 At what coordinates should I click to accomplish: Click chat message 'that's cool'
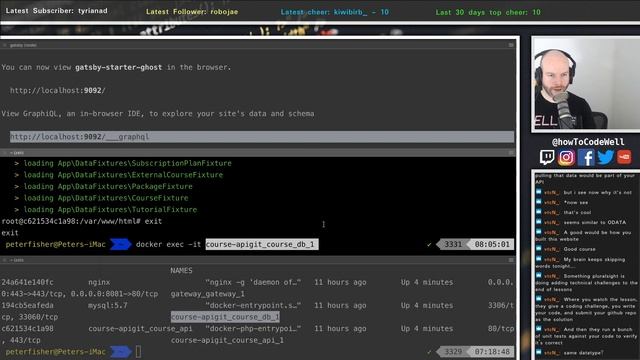tap(577, 212)
